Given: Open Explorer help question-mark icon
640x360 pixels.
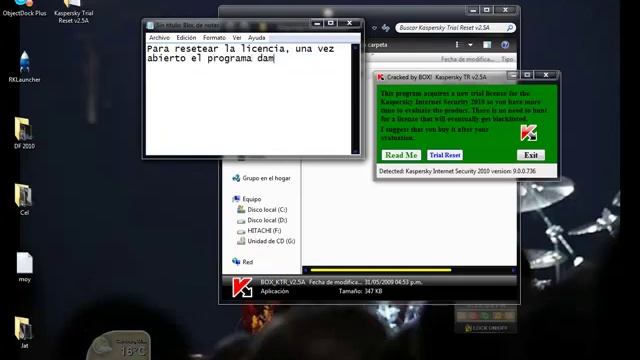Looking at the screenshot, I should pyautogui.click(x=505, y=44).
